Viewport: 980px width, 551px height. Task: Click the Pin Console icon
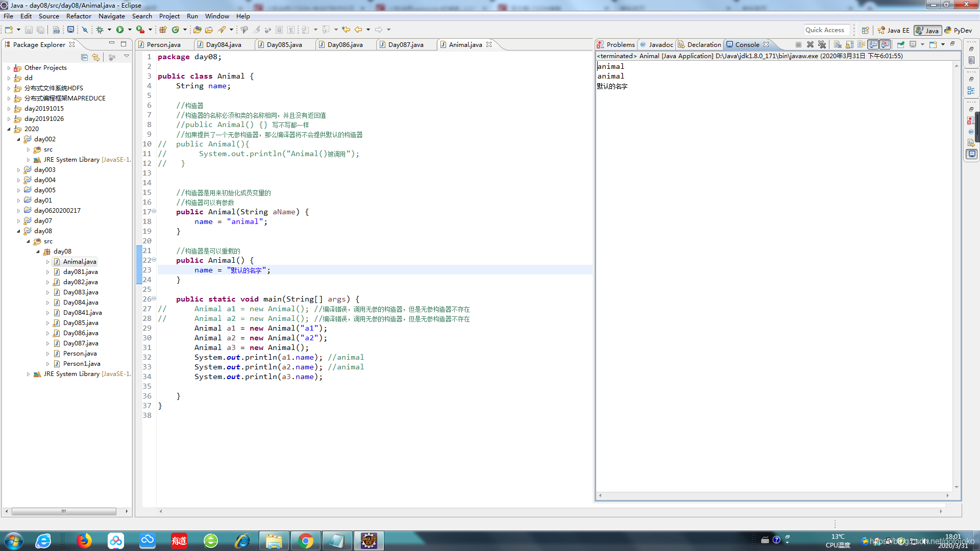901,45
